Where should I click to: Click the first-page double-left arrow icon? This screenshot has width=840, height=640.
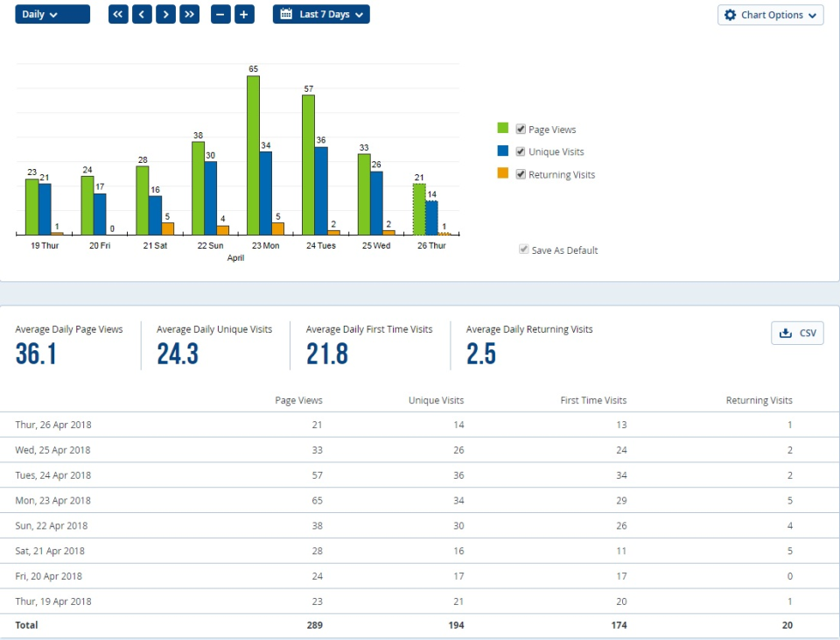(x=117, y=14)
